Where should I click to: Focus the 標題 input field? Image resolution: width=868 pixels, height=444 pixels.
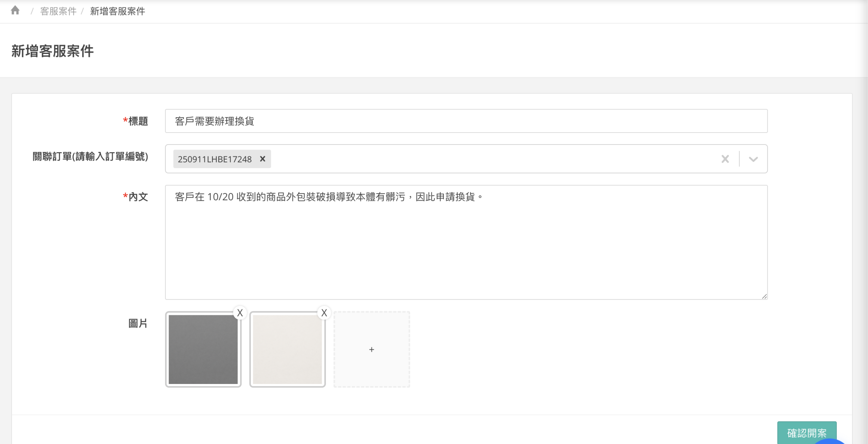(466, 121)
